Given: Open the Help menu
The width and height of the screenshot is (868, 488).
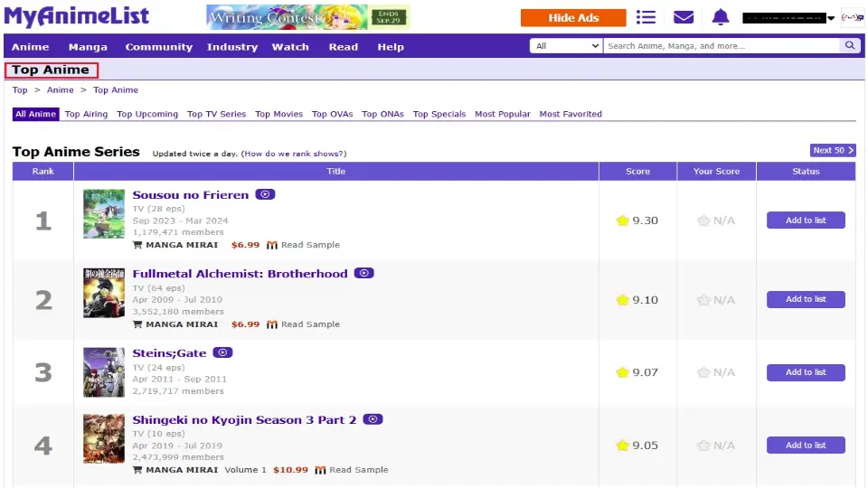Looking at the screenshot, I should (391, 47).
